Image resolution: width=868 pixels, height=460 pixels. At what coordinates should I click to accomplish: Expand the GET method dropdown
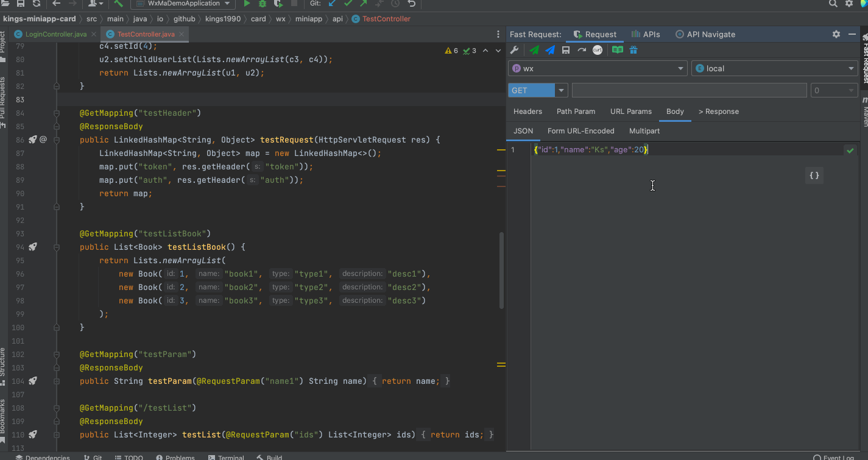561,91
